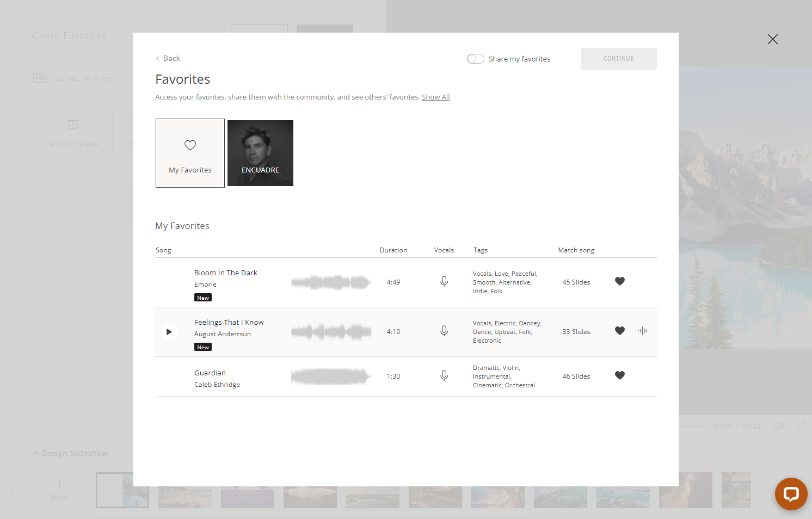Click Bloom In The Dark waveform
Screen dimensions: 812x519
pyautogui.click(x=331, y=282)
